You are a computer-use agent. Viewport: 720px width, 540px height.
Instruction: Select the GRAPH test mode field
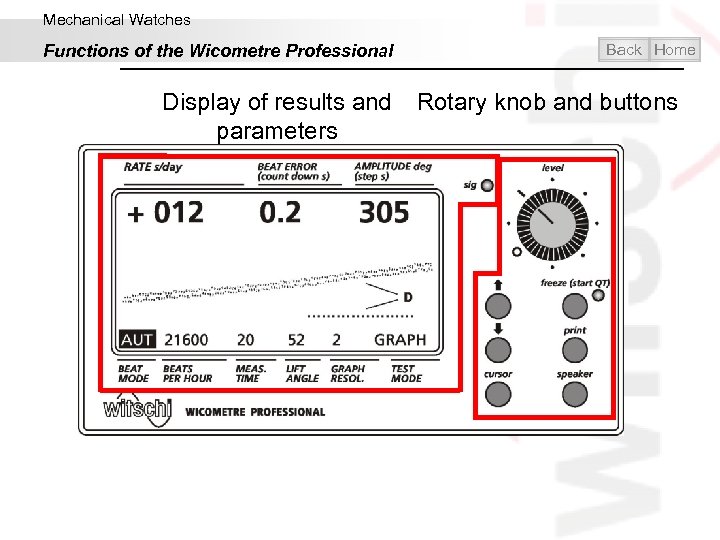[x=400, y=340]
